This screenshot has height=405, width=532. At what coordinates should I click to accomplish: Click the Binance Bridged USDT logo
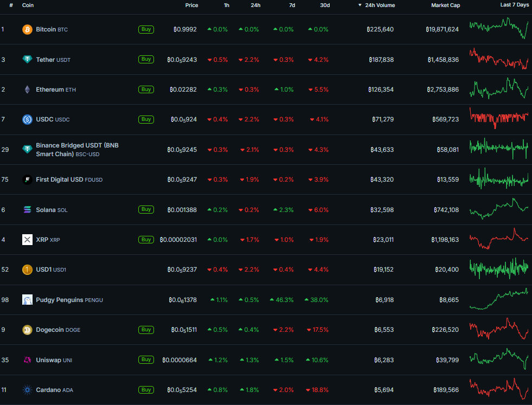click(27, 149)
